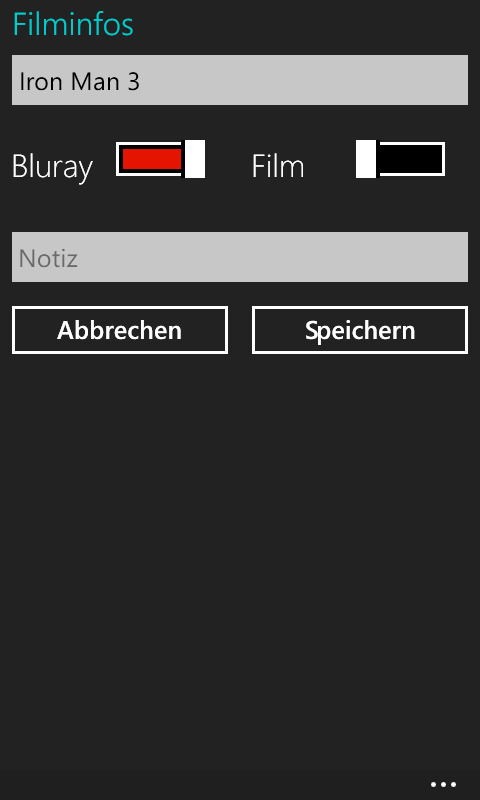Click the Filminfos page heading
This screenshot has width=480, height=800.
tap(73, 24)
